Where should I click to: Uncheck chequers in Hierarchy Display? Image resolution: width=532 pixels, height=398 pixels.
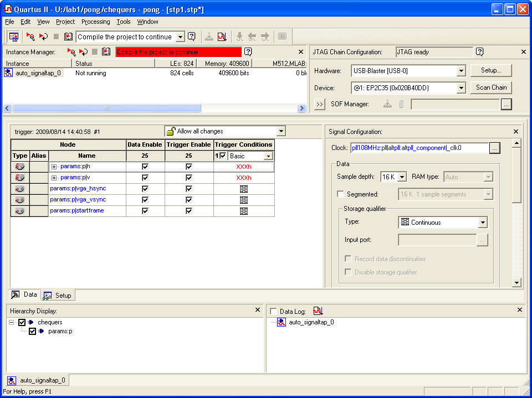pos(22,322)
